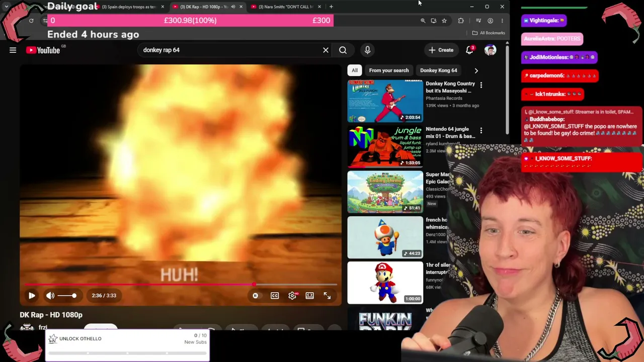Open the Chrome three-dot menu
Viewport: 644px width, 362px height.
[502, 21]
